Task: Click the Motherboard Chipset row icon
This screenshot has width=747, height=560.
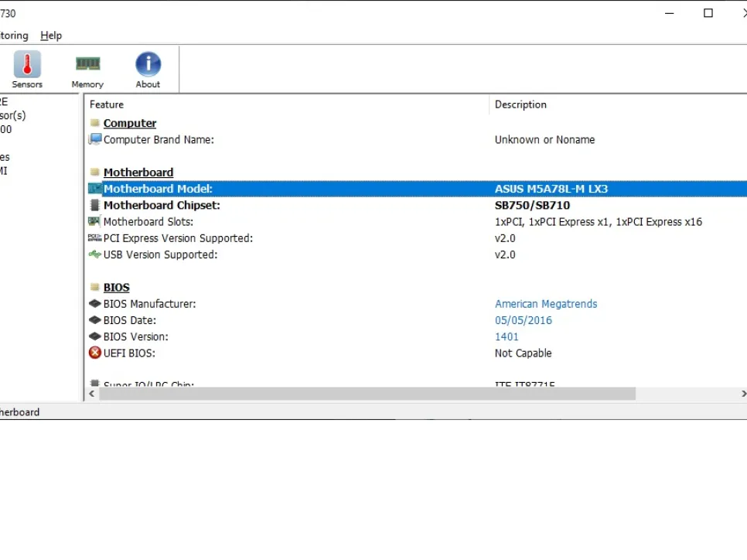Action: (95, 205)
